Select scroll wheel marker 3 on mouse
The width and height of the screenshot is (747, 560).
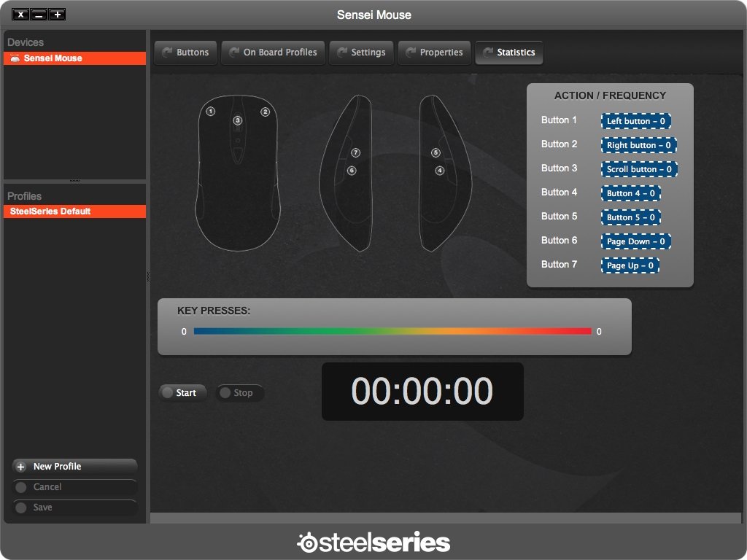[x=237, y=120]
